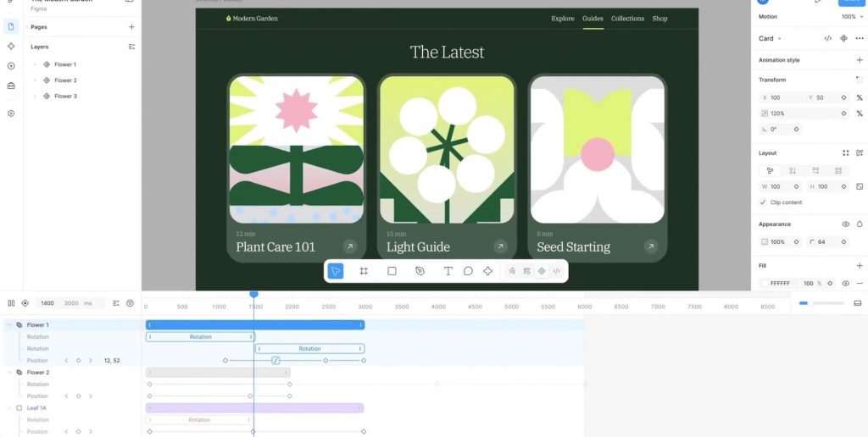
Task: Collapse Flower 1 track in timeline
Action: pos(8,324)
